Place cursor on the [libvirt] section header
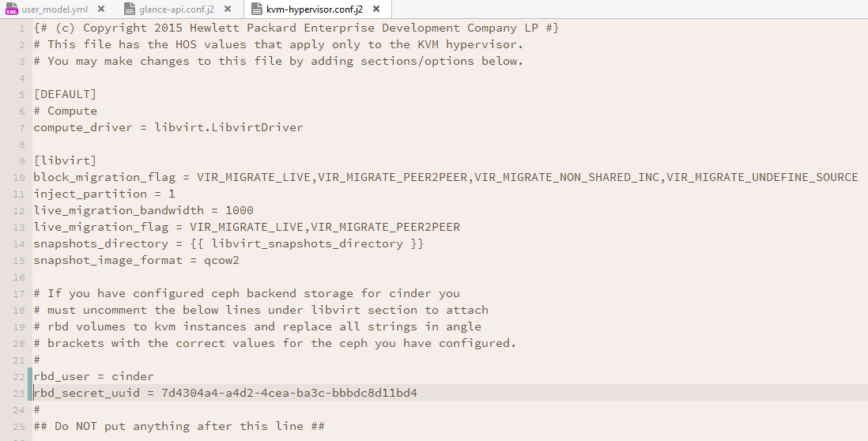Viewport: 868px width, 441px height. coord(65,160)
